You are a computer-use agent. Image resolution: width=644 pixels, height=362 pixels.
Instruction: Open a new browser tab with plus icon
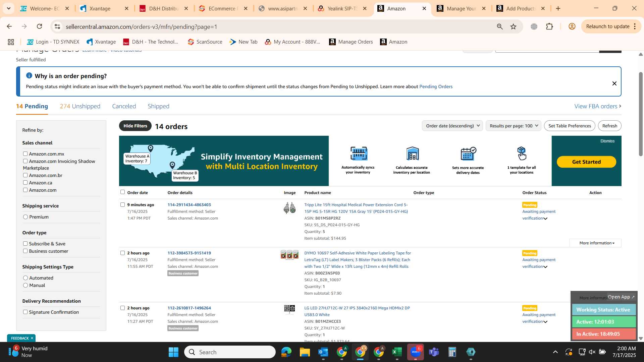click(558, 8)
